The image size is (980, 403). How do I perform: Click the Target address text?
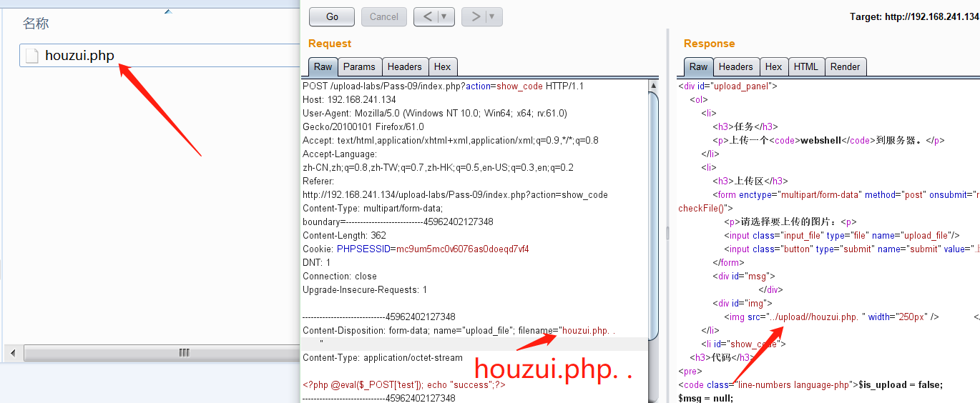coord(914,16)
